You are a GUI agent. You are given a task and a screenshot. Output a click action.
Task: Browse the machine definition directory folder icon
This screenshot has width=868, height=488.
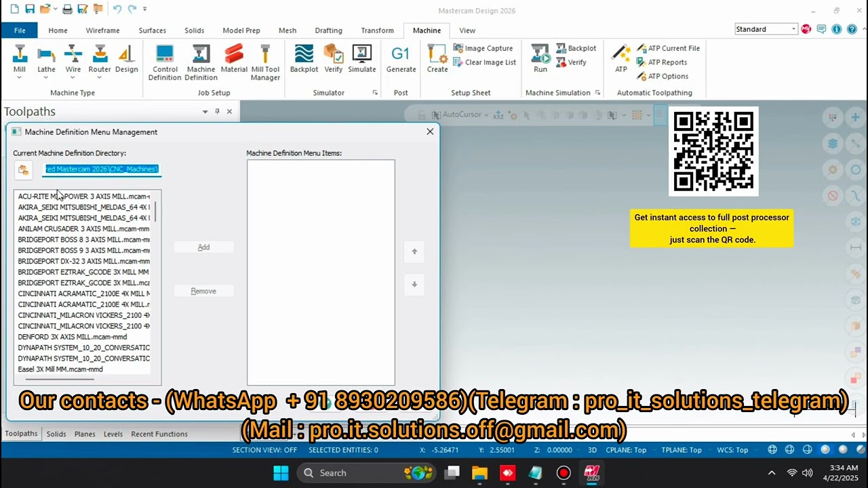point(23,170)
